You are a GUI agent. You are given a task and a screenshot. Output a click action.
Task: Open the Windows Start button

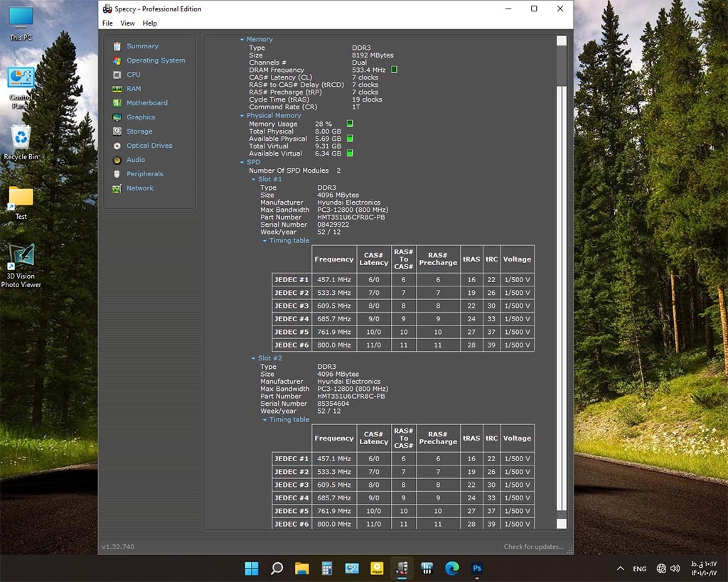[x=252, y=568]
